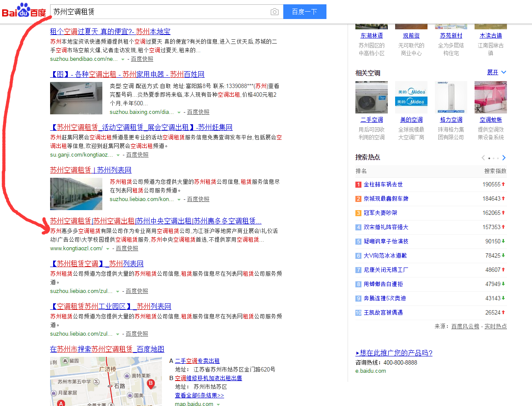The width and height of the screenshot is (532, 406).
Task: Open map result 二手空调专卖出租
Action: 197,361
